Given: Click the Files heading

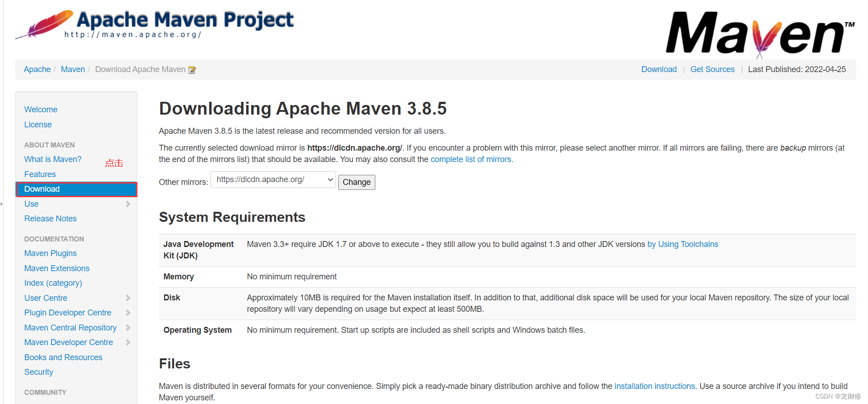Looking at the screenshot, I should coord(174,364).
